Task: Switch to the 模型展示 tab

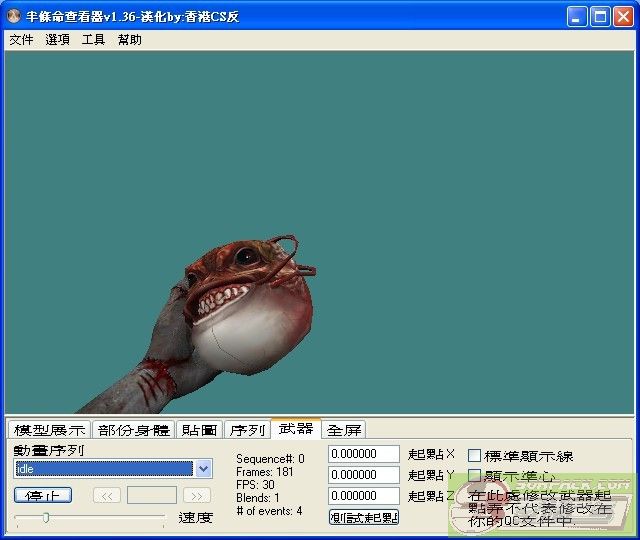Action: pyautogui.click(x=49, y=430)
